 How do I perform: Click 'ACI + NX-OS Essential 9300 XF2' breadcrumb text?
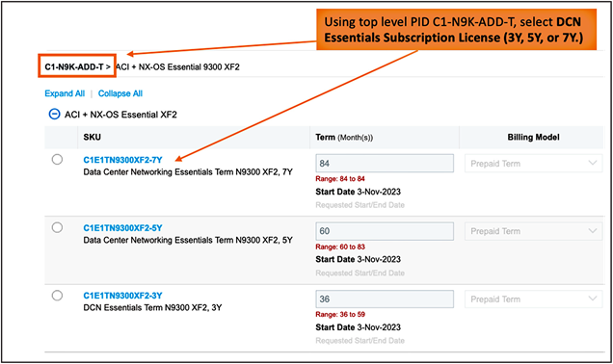(178, 66)
